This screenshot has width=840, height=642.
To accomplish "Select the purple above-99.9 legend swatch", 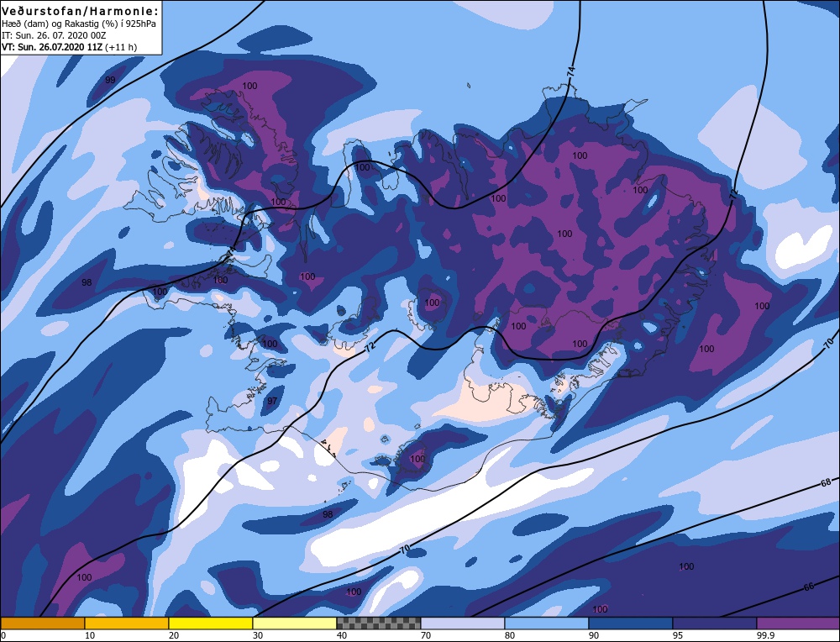I will tap(798, 623).
